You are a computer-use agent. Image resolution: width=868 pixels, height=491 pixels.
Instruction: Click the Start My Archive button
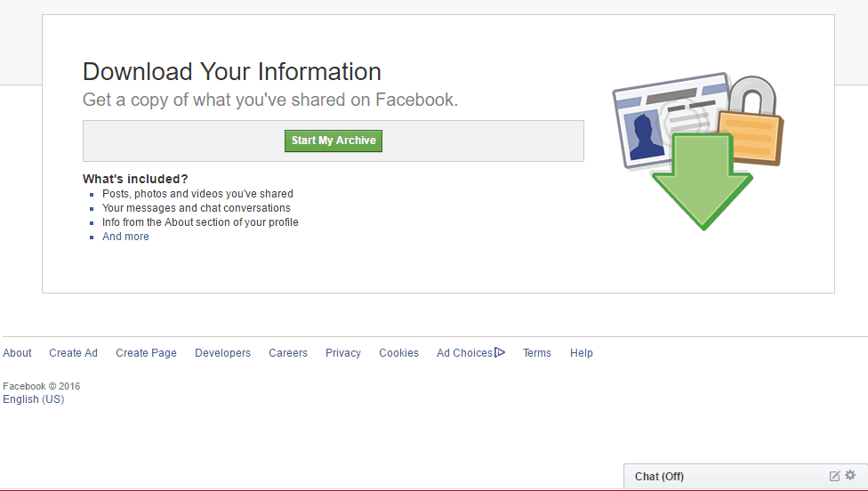334,141
